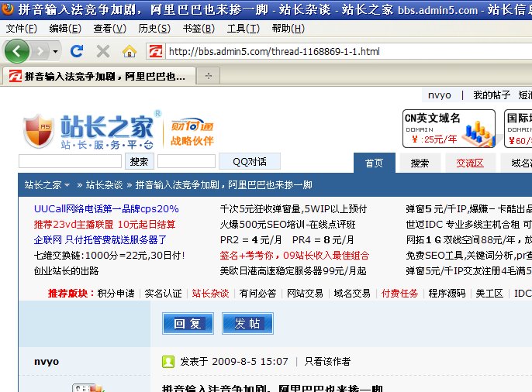Open the 编辑(E) menu
This screenshot has height=392, width=532.
65,29
